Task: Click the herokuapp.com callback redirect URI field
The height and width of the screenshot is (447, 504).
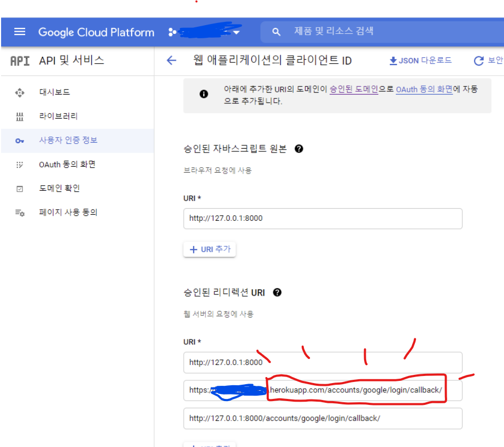Action: (x=323, y=391)
